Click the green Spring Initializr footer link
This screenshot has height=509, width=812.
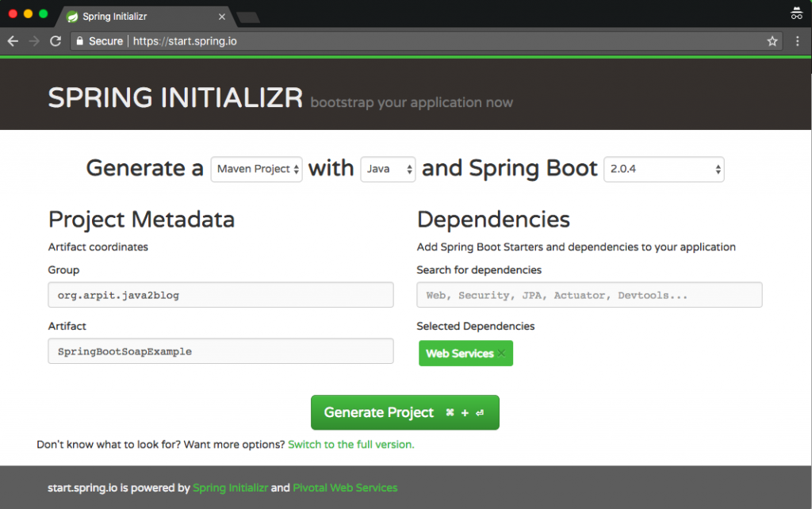[x=229, y=488]
